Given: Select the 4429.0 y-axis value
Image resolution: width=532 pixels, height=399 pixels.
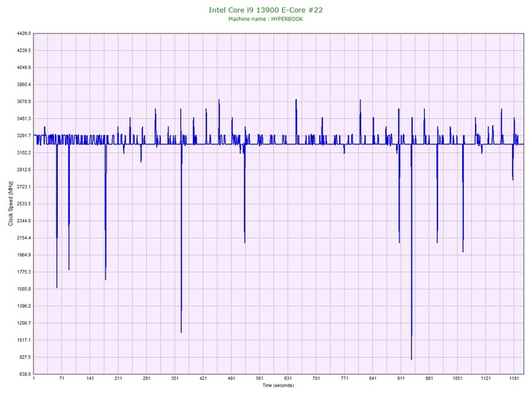Looking at the screenshot, I should point(24,33).
